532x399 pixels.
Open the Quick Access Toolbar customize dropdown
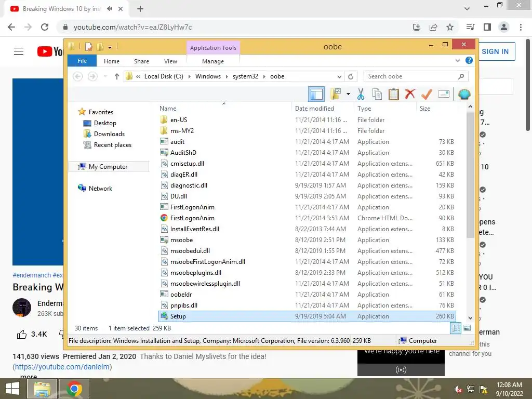[110, 47]
